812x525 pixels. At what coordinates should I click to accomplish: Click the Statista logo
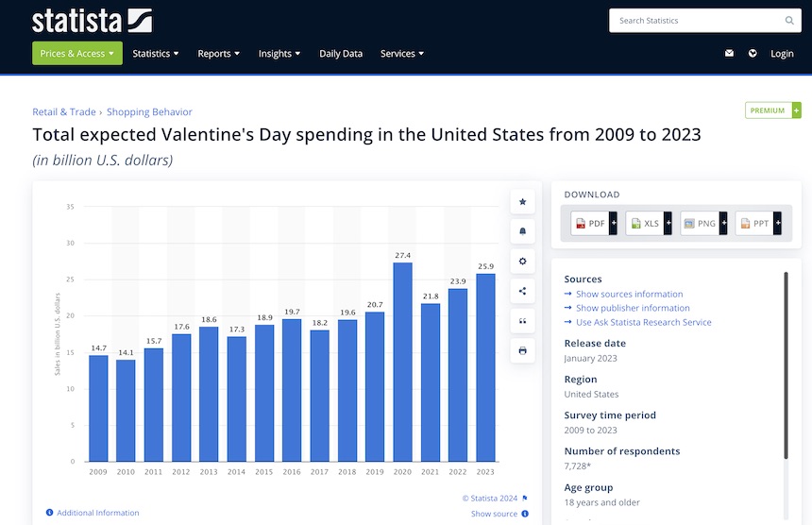click(x=93, y=21)
